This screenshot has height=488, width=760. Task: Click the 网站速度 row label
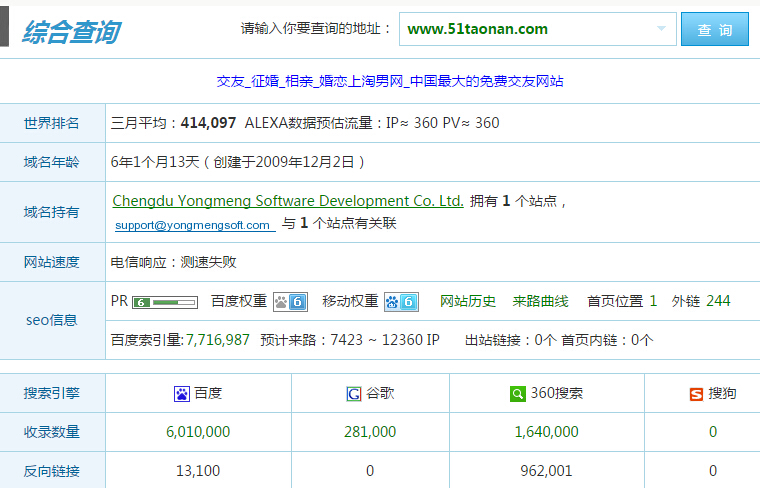tap(52, 262)
